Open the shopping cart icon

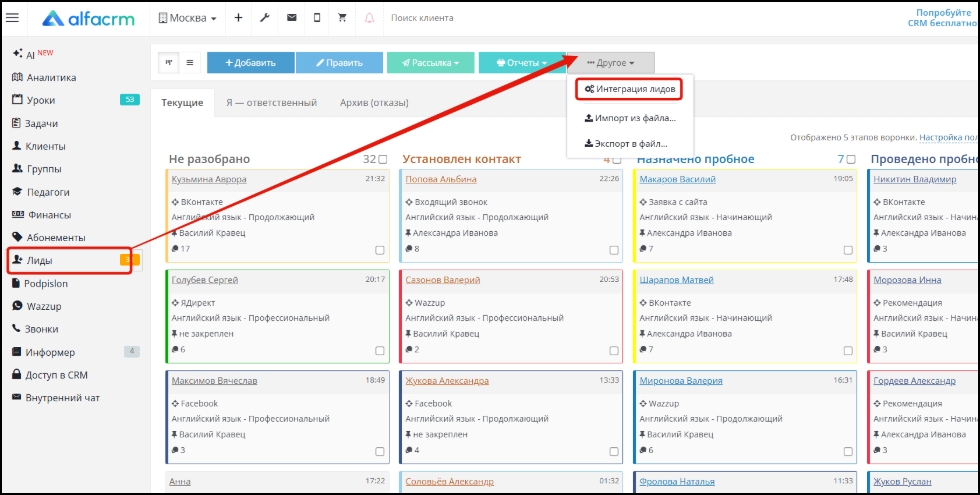click(x=343, y=18)
